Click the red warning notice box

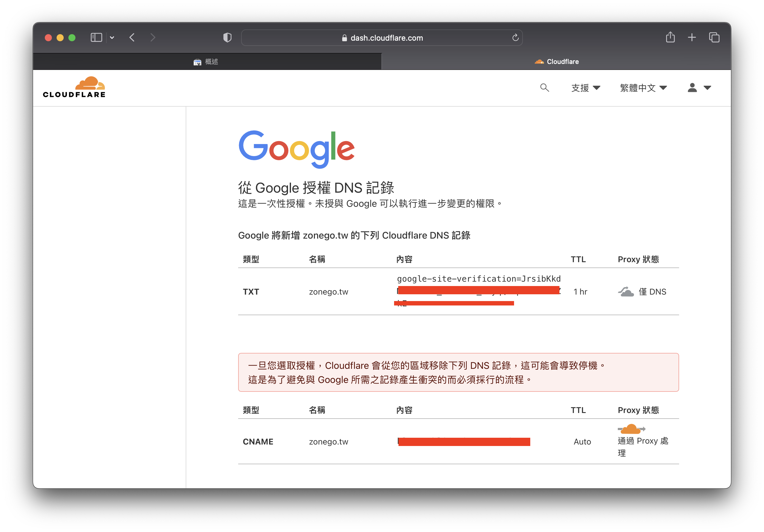[458, 372]
